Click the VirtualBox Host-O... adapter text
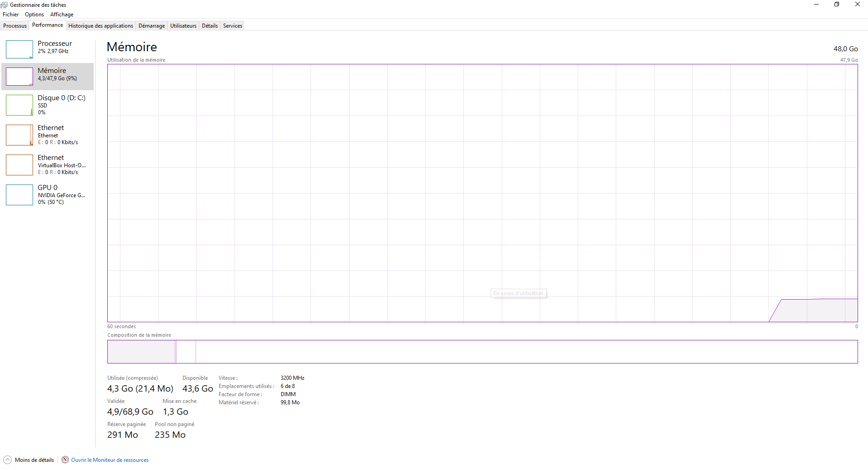The image size is (868, 470). [62, 165]
